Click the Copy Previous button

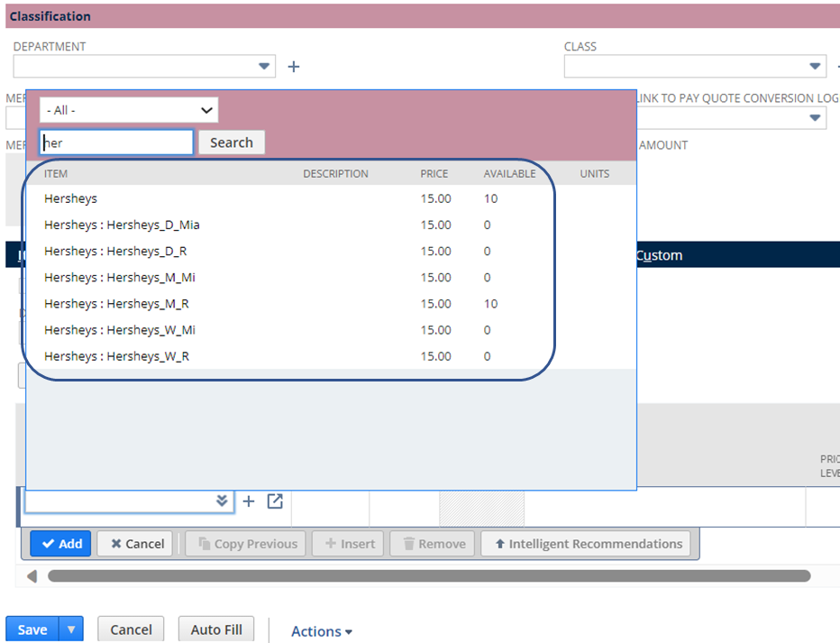[245, 544]
